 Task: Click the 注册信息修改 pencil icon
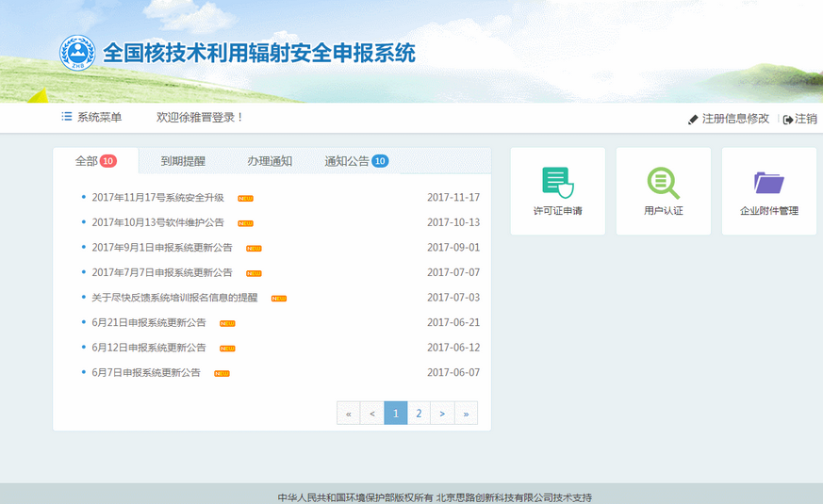coord(694,120)
